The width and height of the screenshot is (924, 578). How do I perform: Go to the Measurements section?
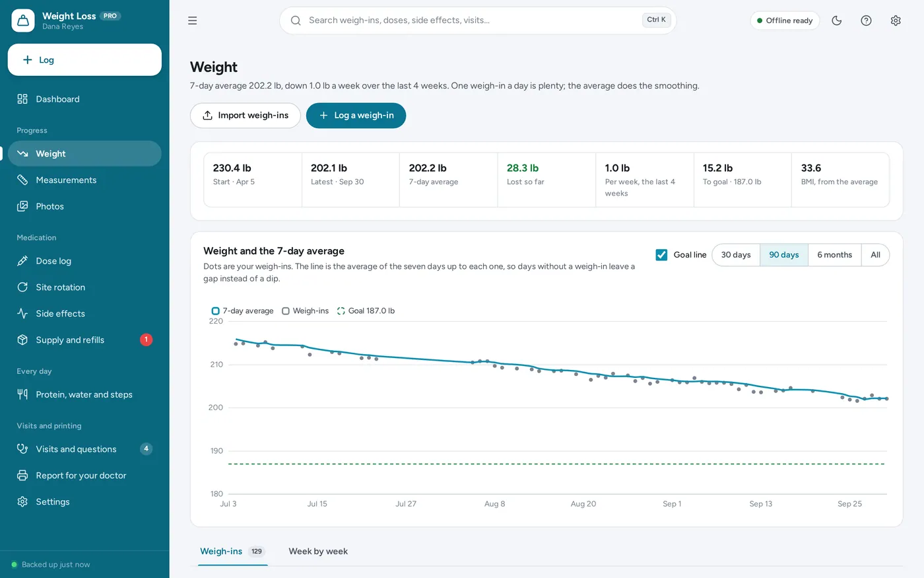[84, 180]
